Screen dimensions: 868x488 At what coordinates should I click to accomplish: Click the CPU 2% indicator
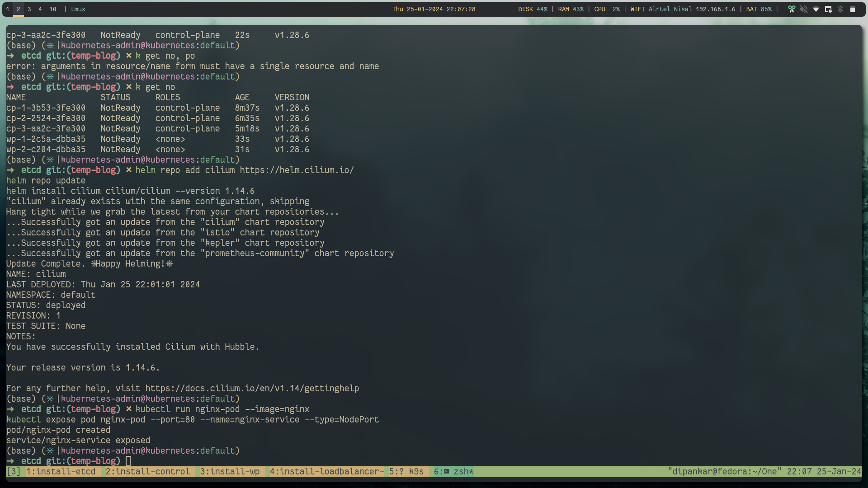(607, 9)
